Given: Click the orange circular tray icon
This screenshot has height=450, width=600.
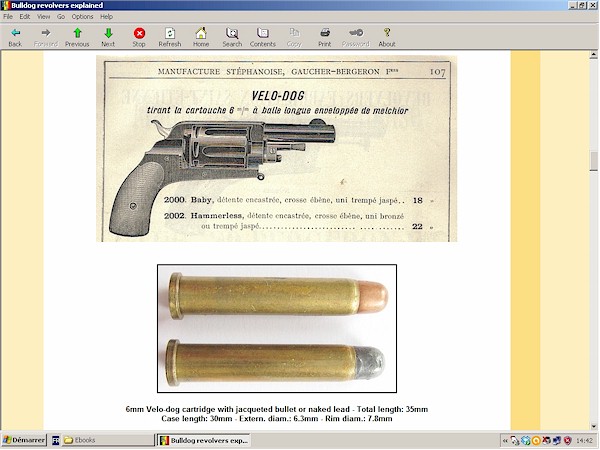Looking at the screenshot, I should click(x=536, y=441).
